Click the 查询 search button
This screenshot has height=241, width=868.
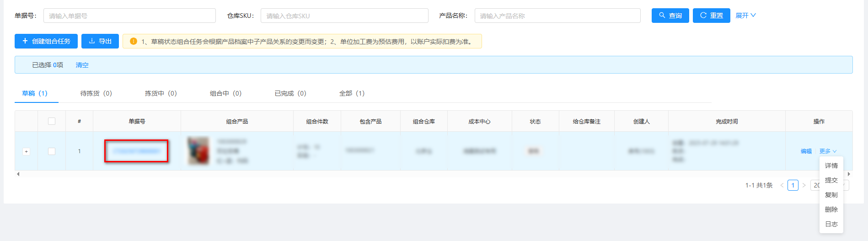[x=670, y=16]
